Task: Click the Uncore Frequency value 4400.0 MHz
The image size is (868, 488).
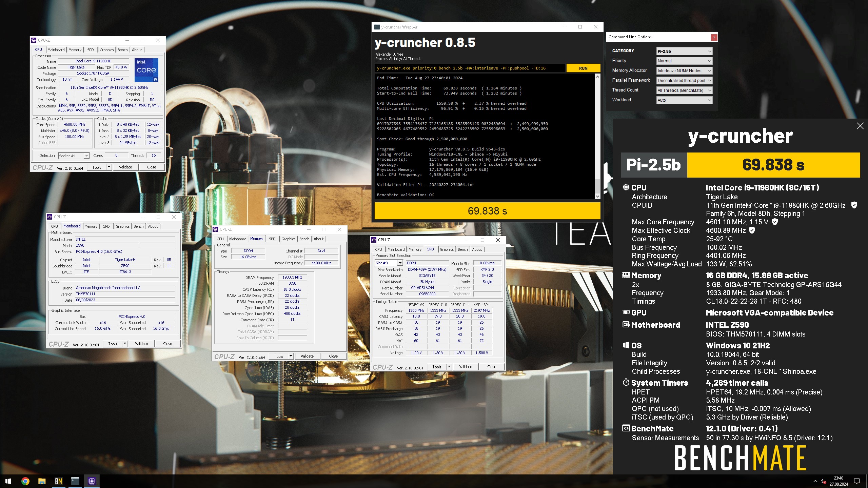Action: 321,263
